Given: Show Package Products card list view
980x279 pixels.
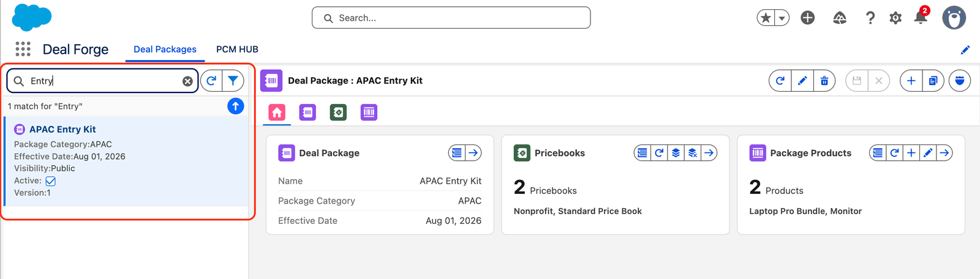Looking at the screenshot, I should click(x=878, y=153).
